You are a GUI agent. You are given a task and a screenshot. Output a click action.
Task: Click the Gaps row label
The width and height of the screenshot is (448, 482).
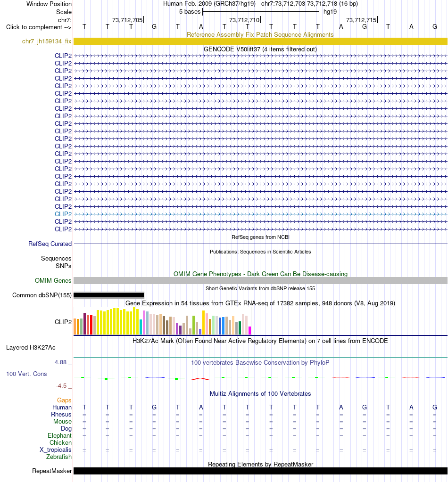(64, 400)
